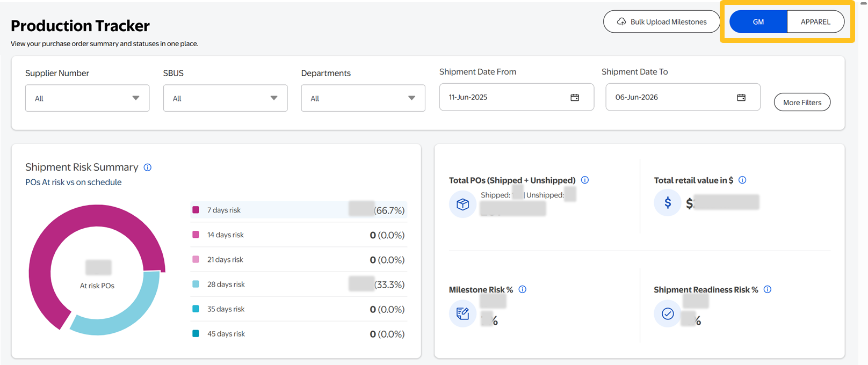Open calendar icon in Shipment Date To
This screenshot has height=365, width=868.
pyautogui.click(x=741, y=98)
